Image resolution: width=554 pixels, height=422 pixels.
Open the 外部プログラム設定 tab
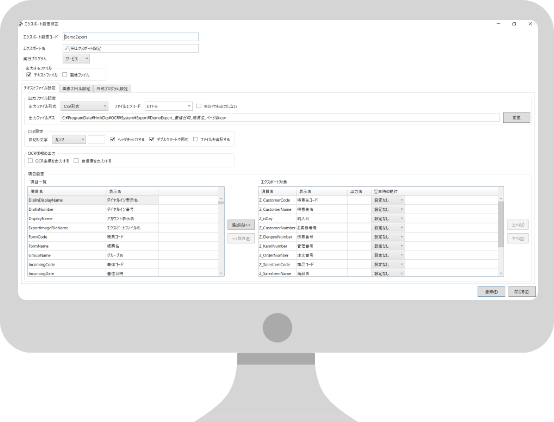[x=112, y=89]
